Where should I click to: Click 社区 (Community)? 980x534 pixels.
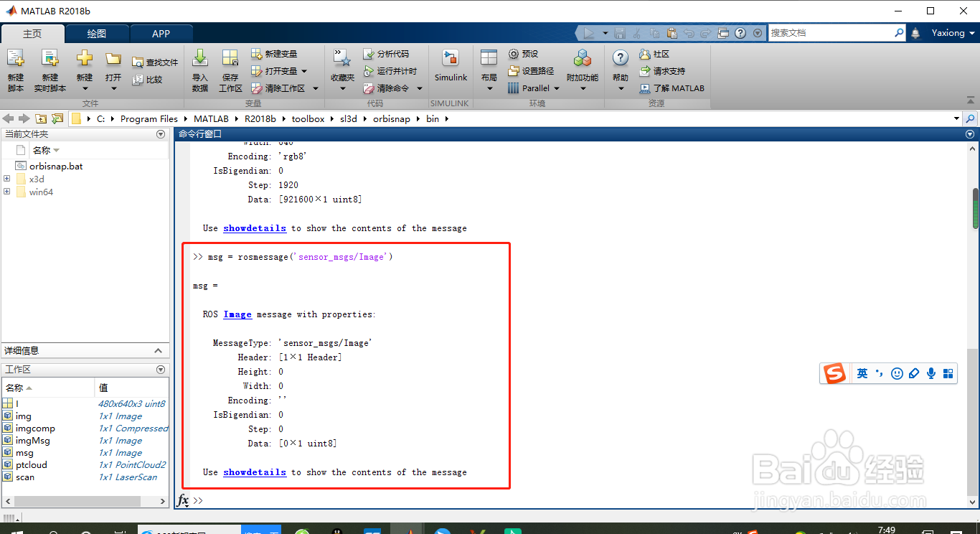pos(654,54)
